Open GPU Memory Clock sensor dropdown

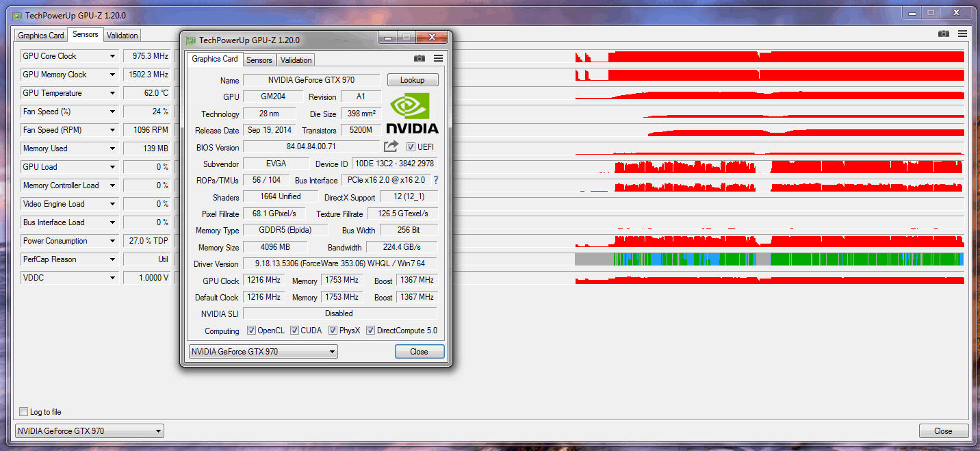(113, 75)
